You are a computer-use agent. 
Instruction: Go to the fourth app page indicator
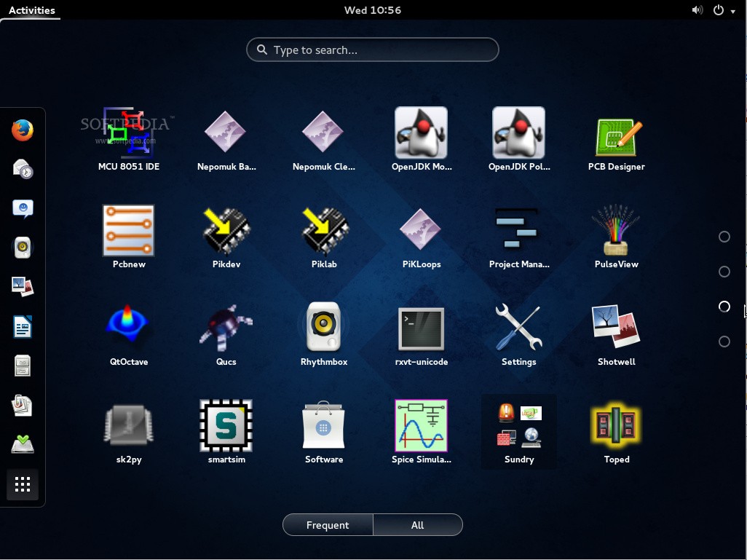click(724, 342)
